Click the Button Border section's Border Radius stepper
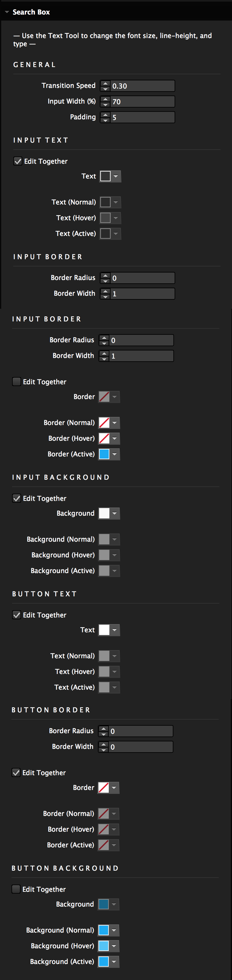The image size is (232, 980). coord(103,731)
